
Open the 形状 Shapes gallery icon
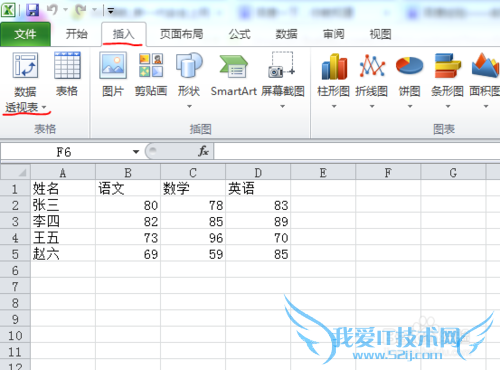click(189, 65)
